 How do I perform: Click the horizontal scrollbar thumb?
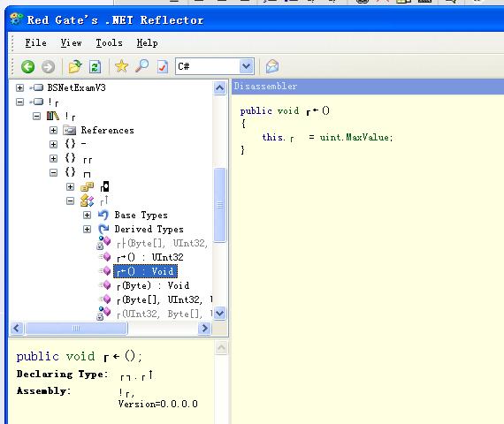(x=76, y=328)
